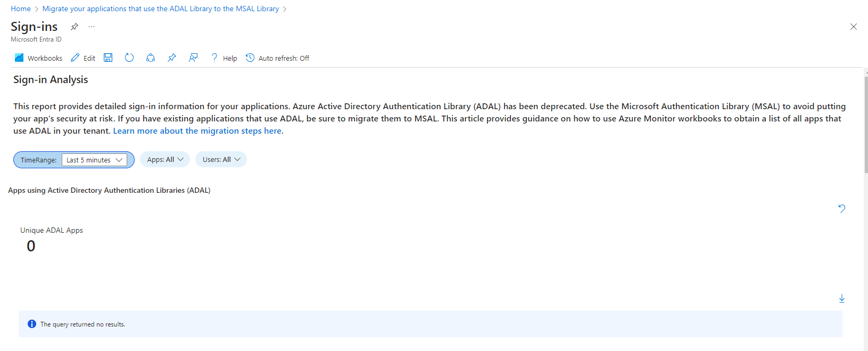Pin workbook using toolbar pin icon
Viewport: 868px width, 351px height.
pos(172,58)
